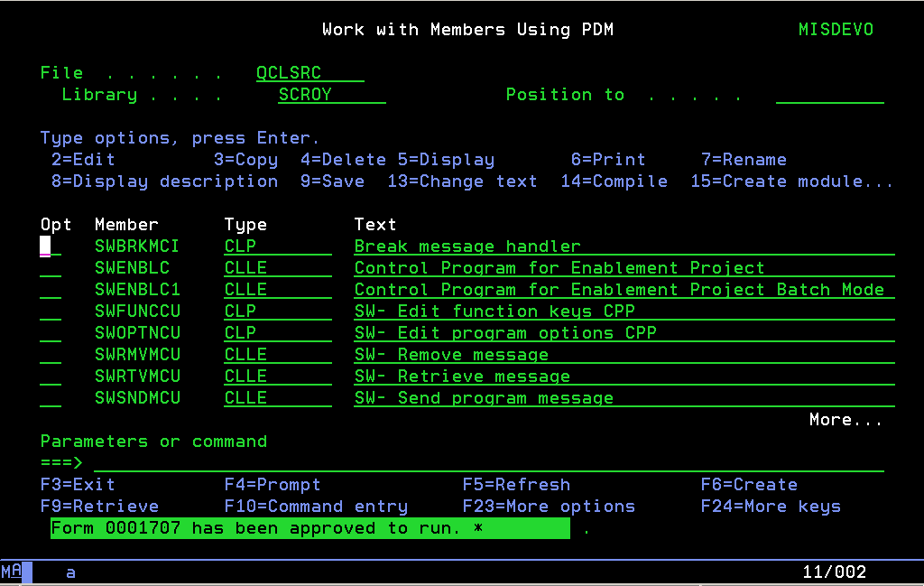Click the Library field SCROY

point(331,95)
